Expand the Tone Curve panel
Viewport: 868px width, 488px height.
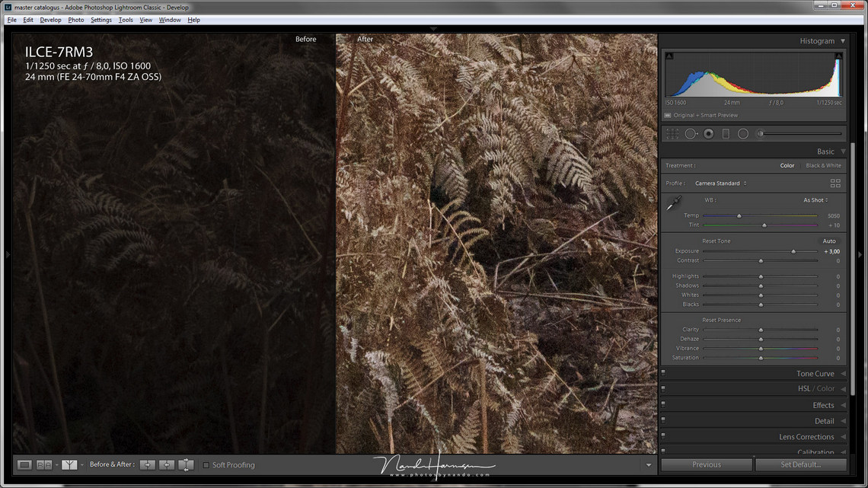843,374
